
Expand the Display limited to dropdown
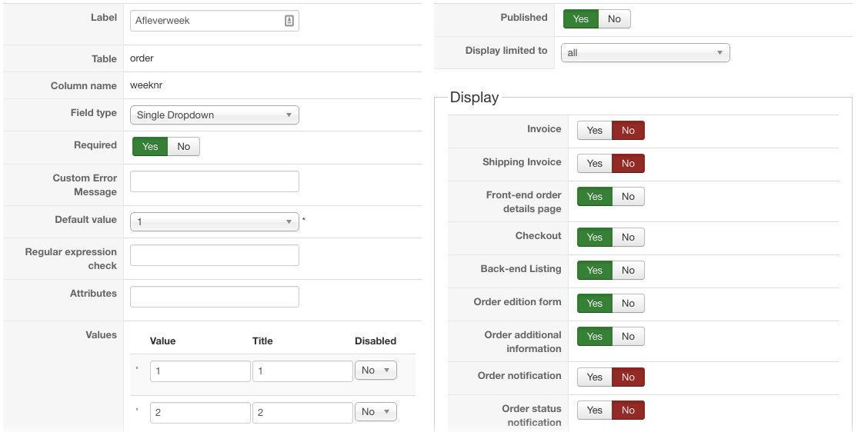tap(645, 53)
